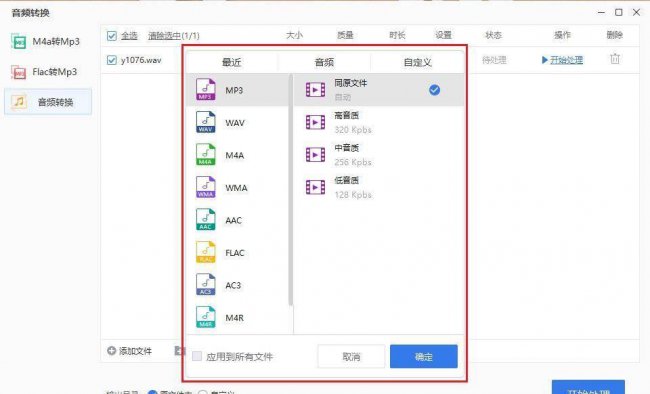Open 音频转换 from the sidebar
650x394 pixels.
point(48,102)
